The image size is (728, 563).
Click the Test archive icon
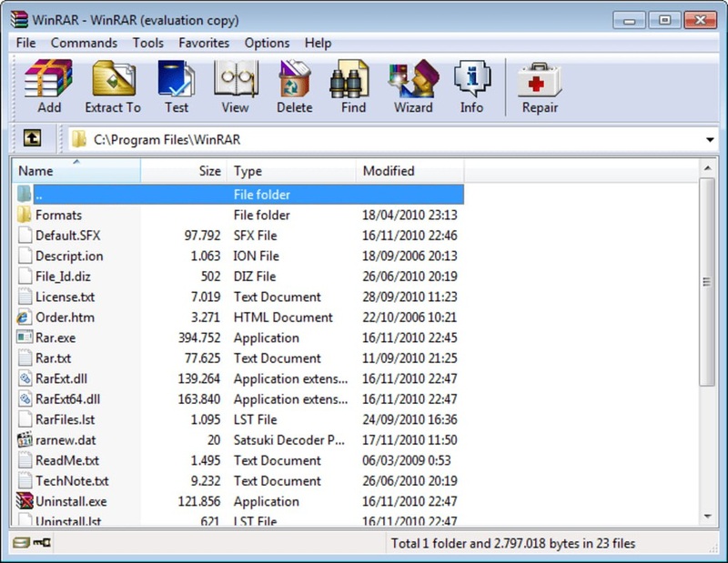(177, 80)
